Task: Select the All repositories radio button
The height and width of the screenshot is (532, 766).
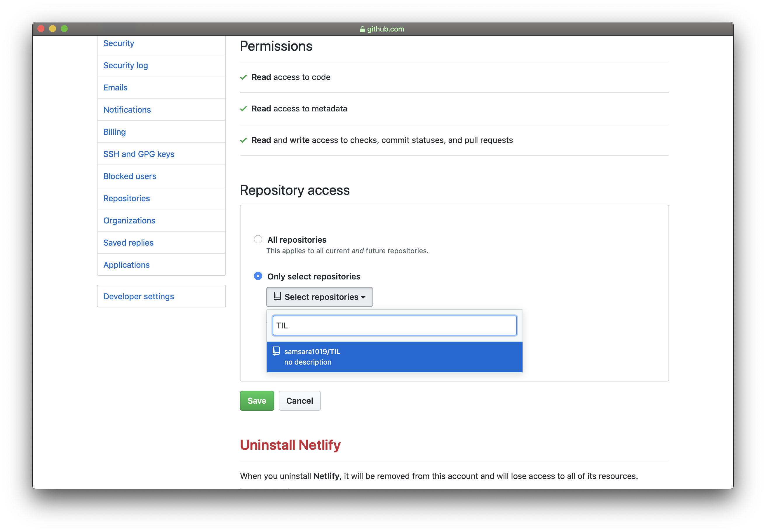Action: point(258,239)
